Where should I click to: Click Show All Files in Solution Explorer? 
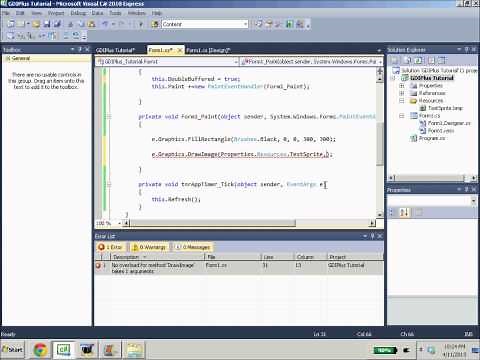[x=407, y=60]
